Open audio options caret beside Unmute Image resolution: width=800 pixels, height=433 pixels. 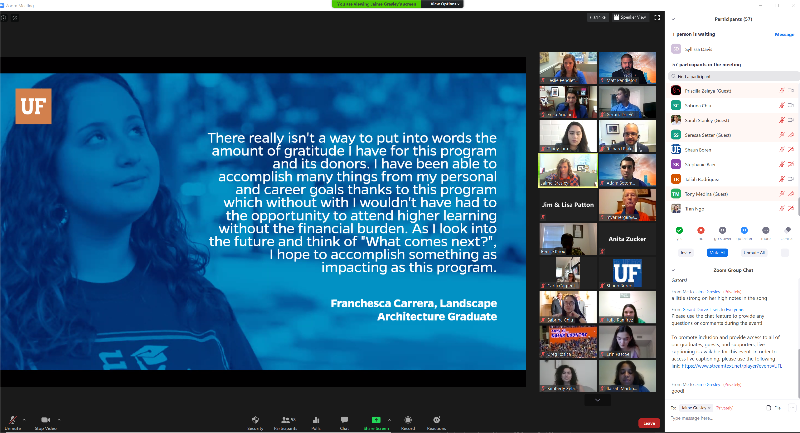(24, 420)
